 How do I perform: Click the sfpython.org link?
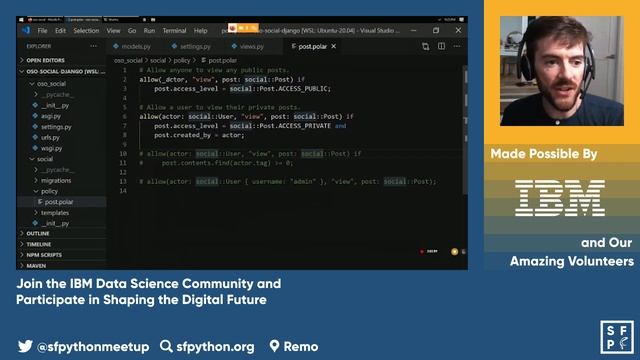(x=215, y=347)
